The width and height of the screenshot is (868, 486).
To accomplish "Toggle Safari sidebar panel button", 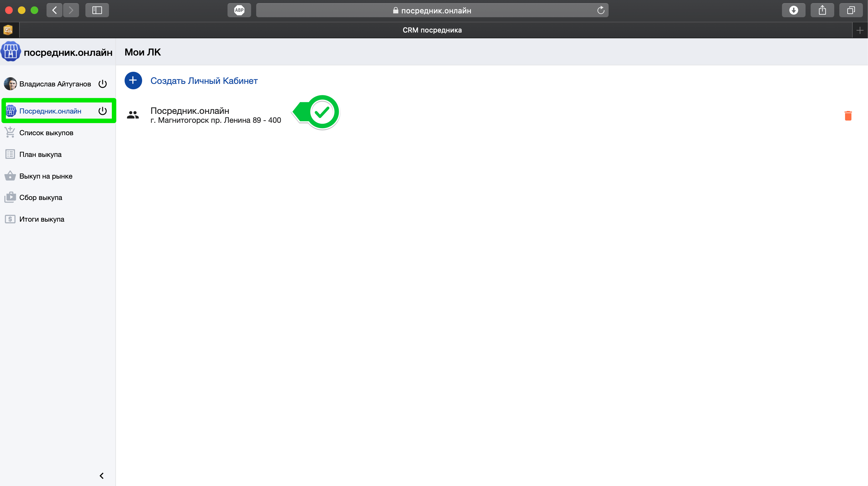I will pyautogui.click(x=97, y=10).
